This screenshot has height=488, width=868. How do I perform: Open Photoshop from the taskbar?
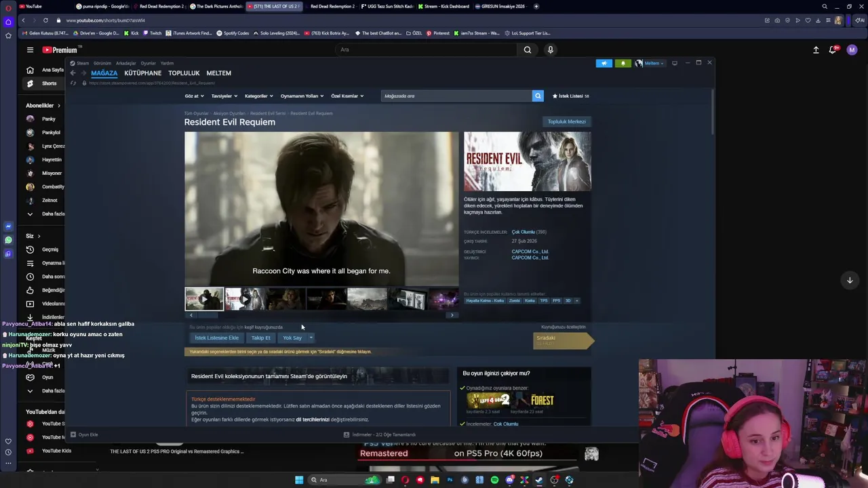pyautogui.click(x=450, y=480)
